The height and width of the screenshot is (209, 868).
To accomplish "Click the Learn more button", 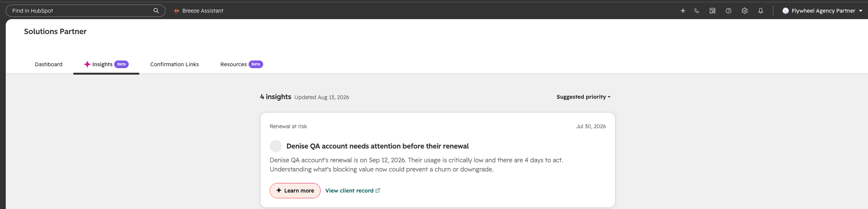I will [295, 191].
